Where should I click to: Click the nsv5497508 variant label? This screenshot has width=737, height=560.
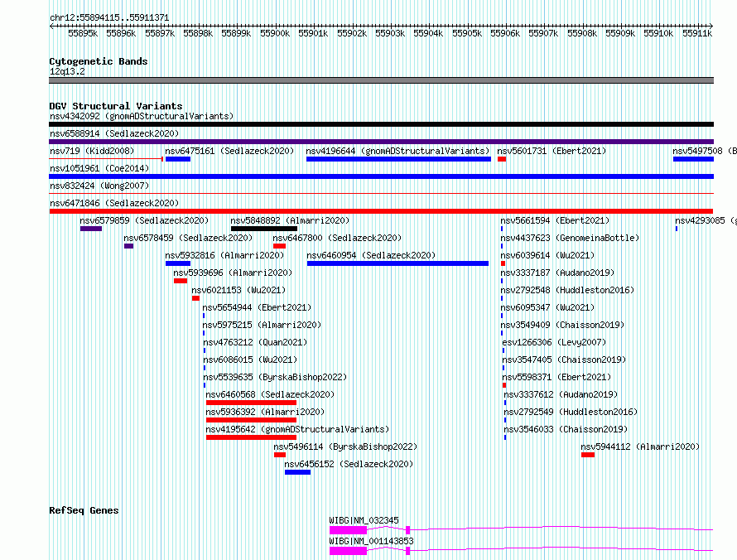tap(705, 151)
